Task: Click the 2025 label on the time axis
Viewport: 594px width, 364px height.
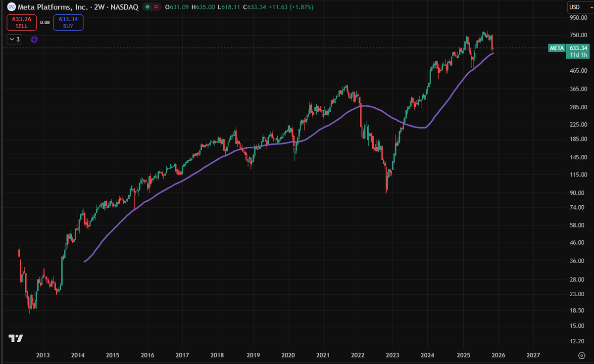Action: point(463,355)
